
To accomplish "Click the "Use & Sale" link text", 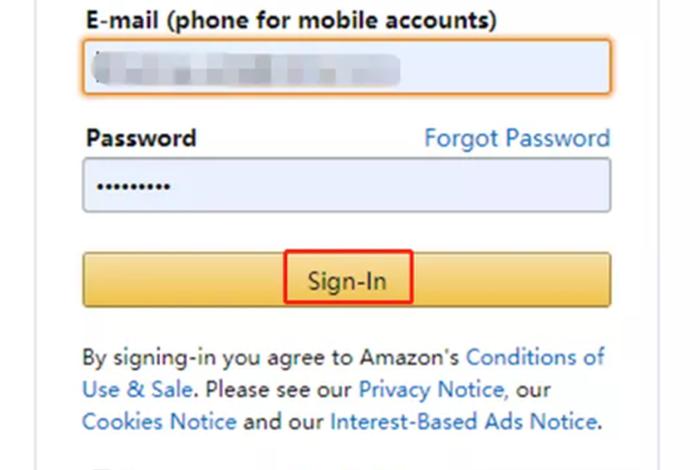I will tap(138, 389).
